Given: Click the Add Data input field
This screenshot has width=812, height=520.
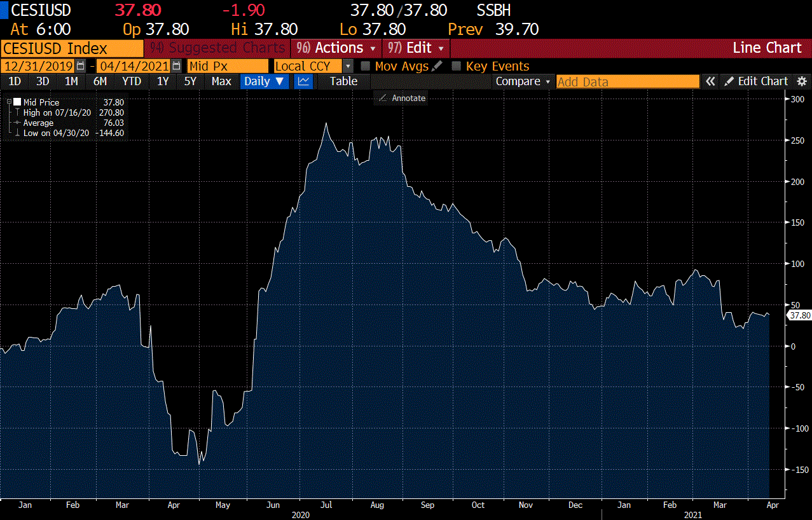Looking at the screenshot, I should pyautogui.click(x=627, y=81).
